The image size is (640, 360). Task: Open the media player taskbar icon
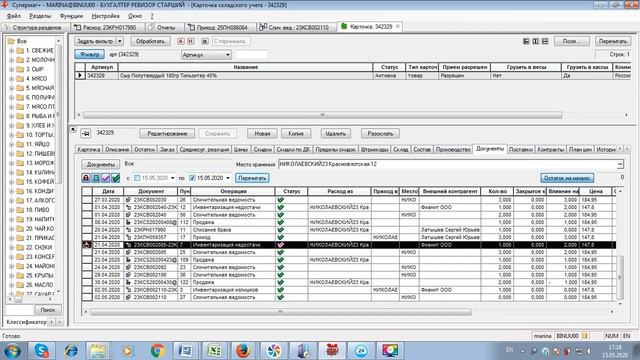click(x=128, y=351)
